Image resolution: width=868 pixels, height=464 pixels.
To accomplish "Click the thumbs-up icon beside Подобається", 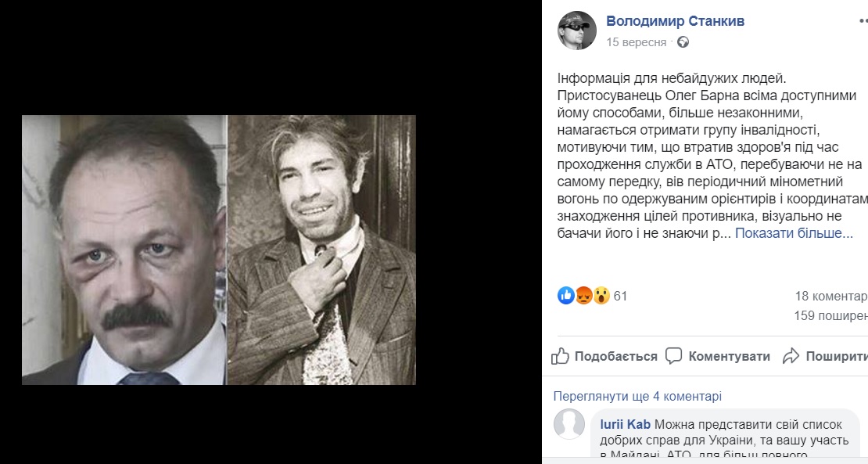I will click(x=560, y=356).
